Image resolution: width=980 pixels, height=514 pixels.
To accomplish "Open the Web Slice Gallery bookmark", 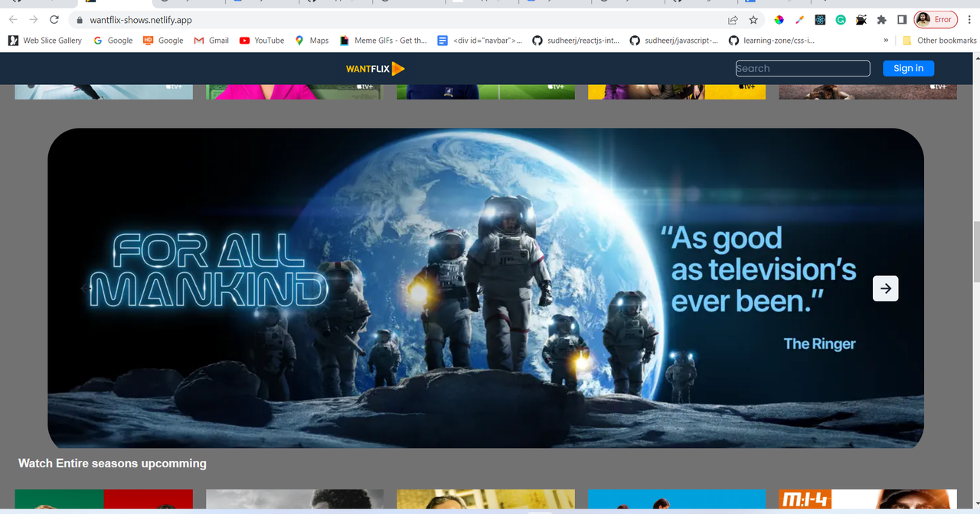I will 45,41.
